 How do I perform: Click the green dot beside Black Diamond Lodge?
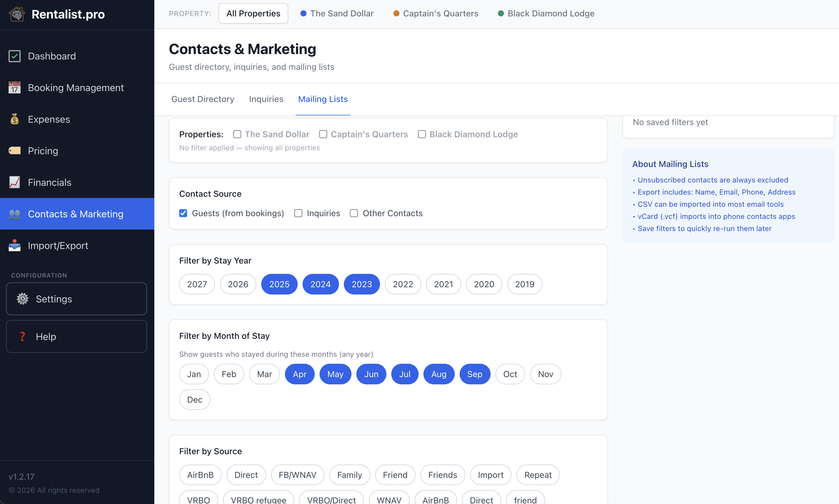click(500, 13)
